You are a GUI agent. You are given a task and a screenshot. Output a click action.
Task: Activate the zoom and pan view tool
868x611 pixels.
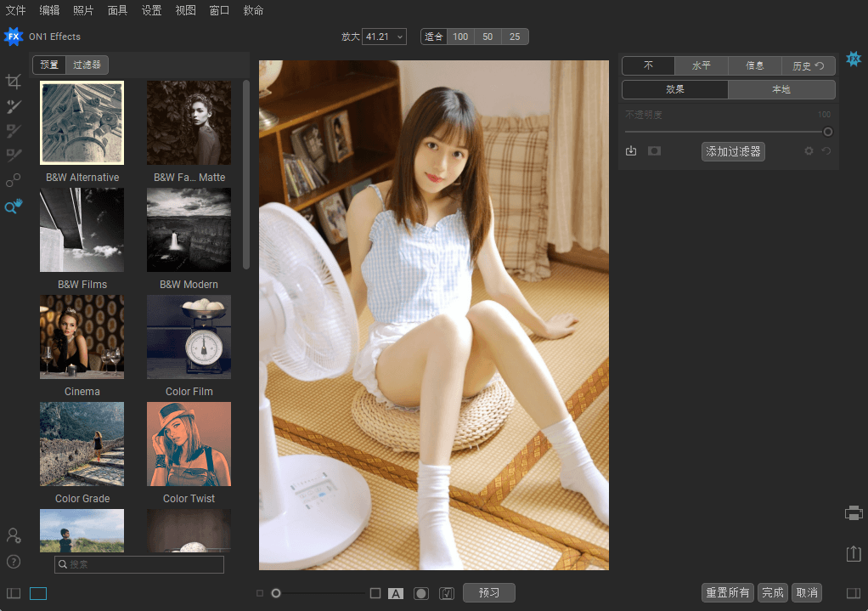13,206
